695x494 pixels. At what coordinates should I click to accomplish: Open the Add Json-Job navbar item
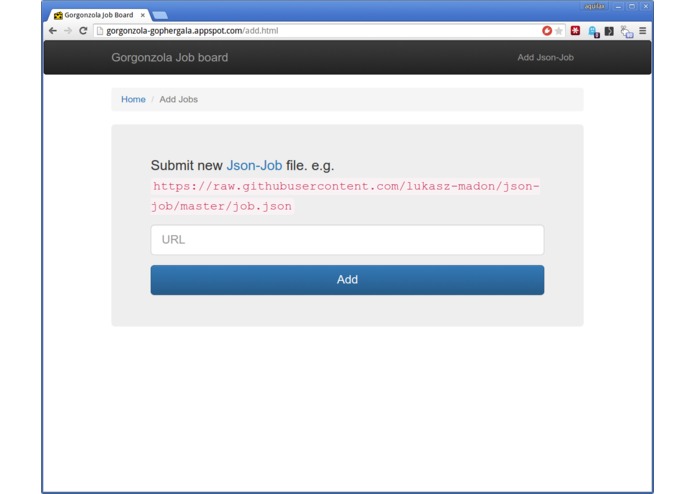click(546, 58)
